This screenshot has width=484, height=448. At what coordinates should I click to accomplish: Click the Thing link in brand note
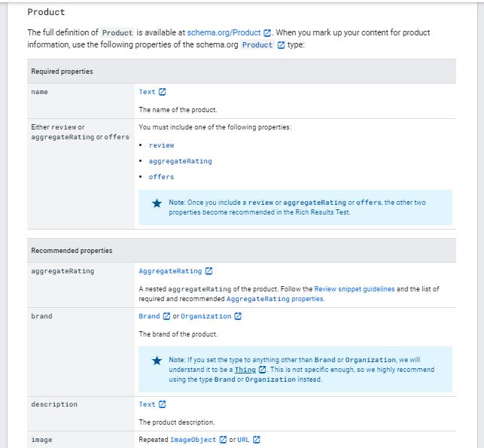tap(245, 370)
